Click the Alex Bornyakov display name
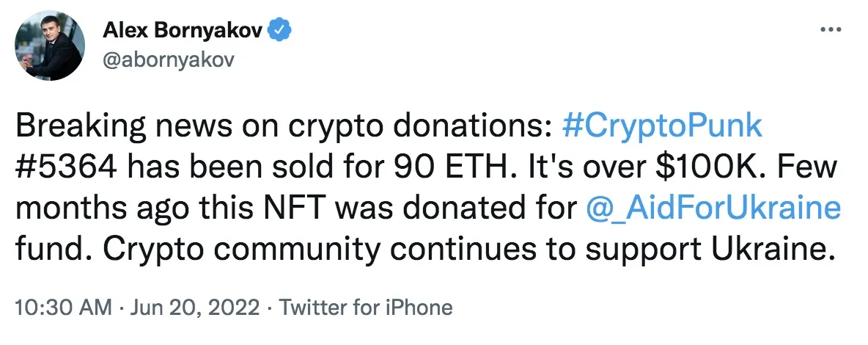This screenshot has height=345, width=868. (183, 31)
